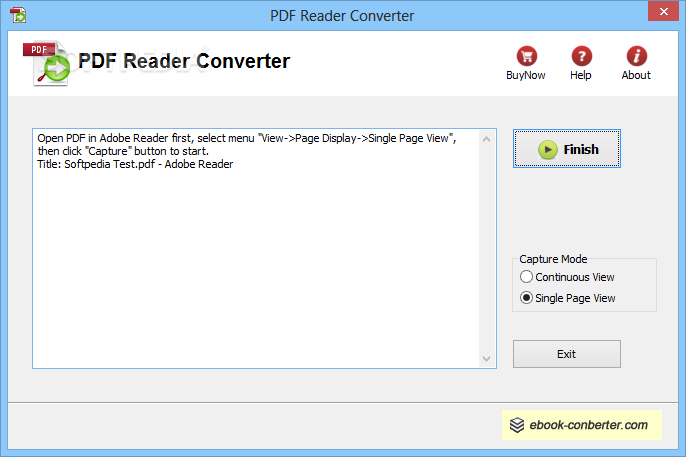
Task: Click the title bar application icon
Action: (x=18, y=15)
